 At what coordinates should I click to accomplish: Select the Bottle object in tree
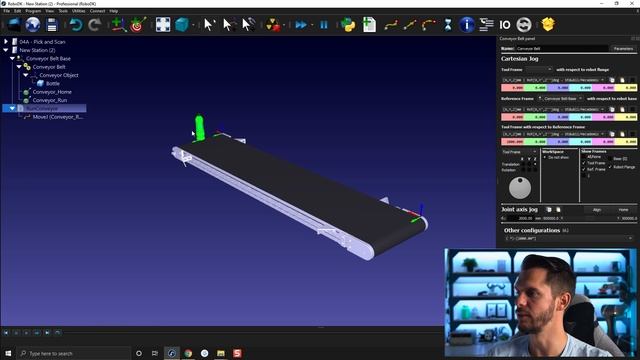tap(53, 83)
